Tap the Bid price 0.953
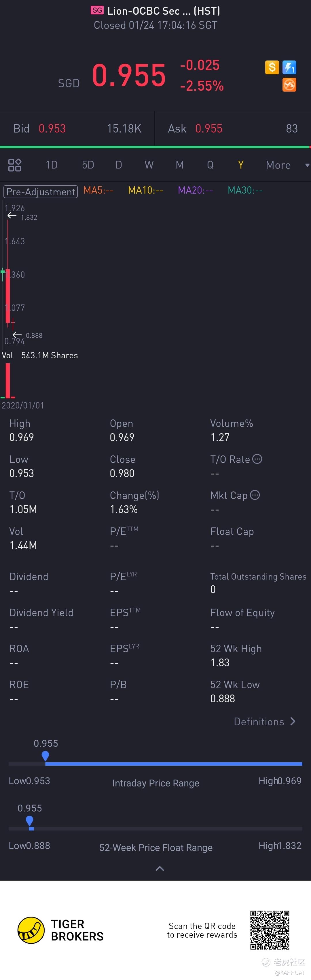Viewport: 311px width, 980px height. (52, 128)
